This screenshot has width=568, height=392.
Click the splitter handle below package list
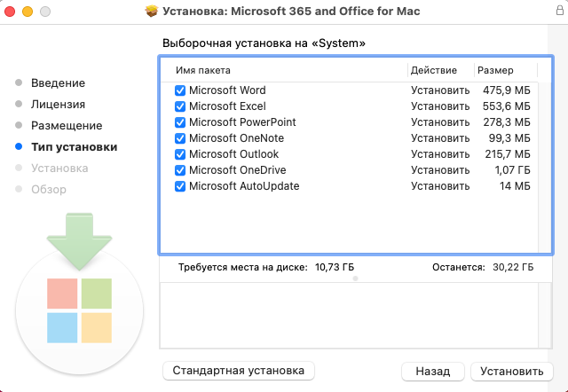tap(355, 278)
